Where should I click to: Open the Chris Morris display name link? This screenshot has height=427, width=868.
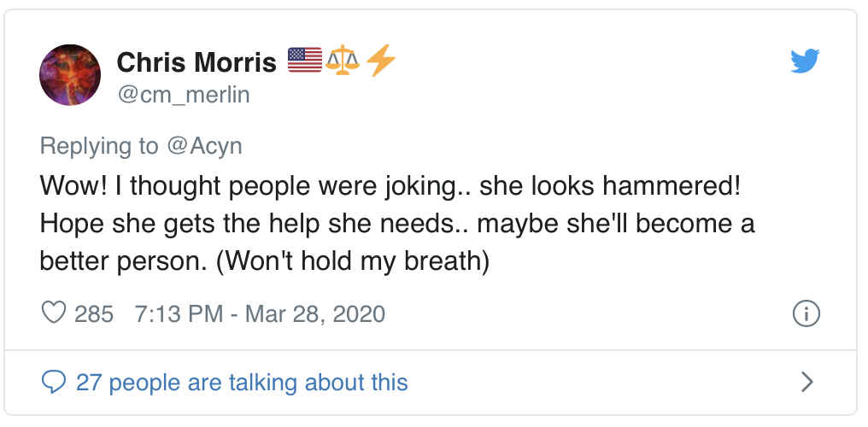click(196, 61)
